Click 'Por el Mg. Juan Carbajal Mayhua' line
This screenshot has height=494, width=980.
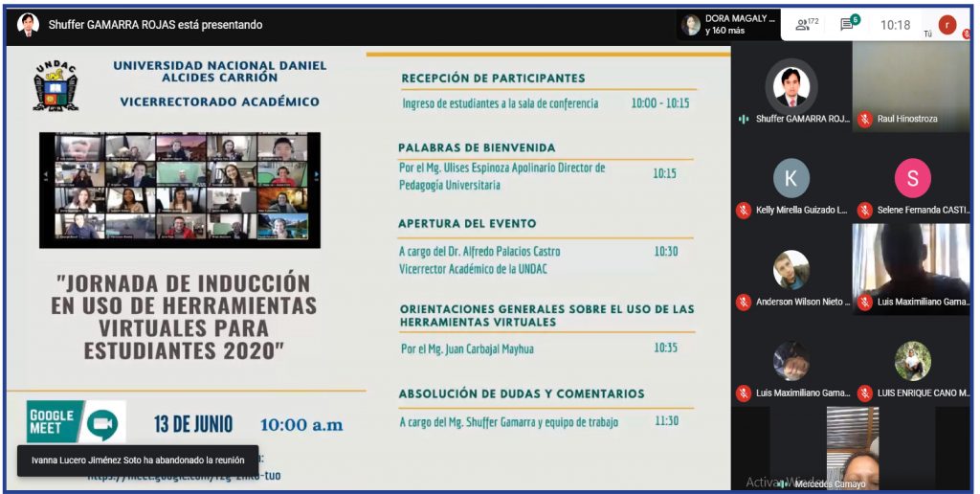[x=467, y=348]
